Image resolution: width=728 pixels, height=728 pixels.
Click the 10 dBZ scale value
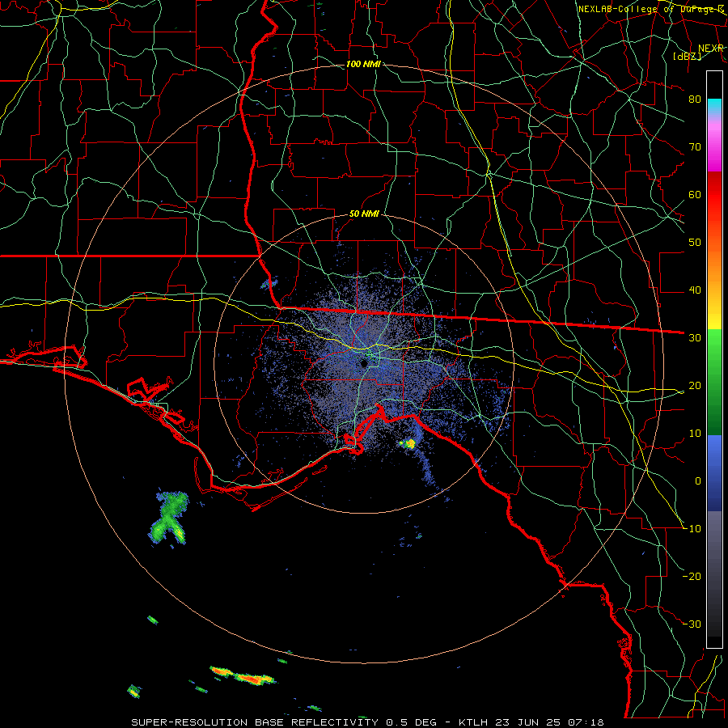(x=695, y=434)
